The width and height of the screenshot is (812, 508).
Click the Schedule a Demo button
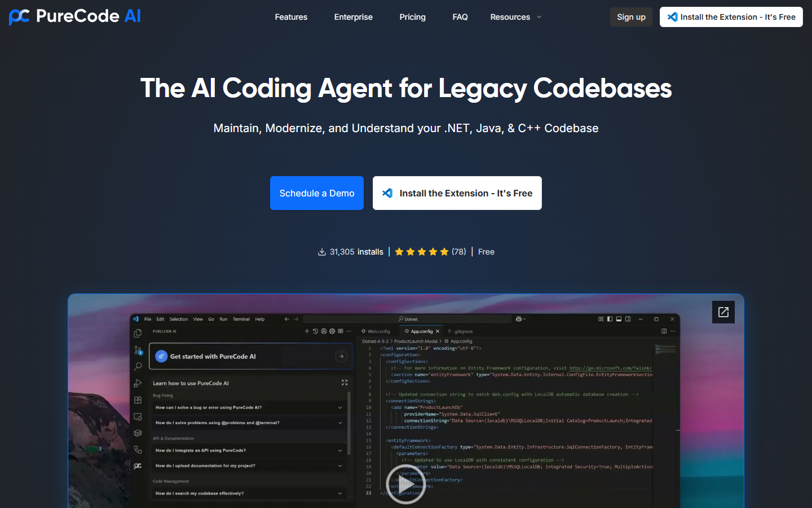(x=317, y=193)
